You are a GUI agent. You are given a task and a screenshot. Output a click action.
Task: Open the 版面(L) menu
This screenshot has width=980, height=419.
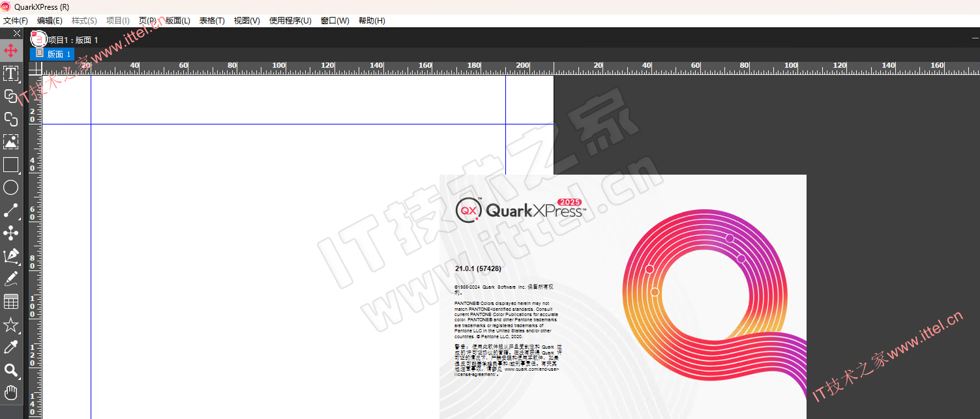177,21
